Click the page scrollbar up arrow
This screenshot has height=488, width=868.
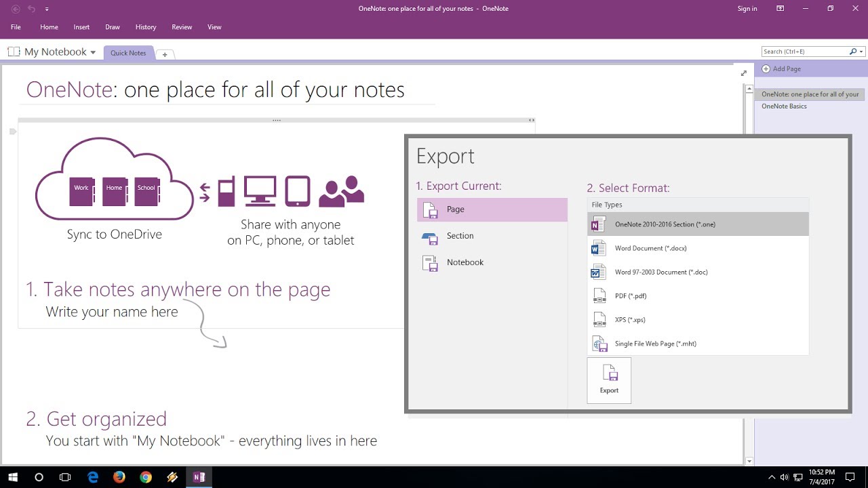coord(749,89)
